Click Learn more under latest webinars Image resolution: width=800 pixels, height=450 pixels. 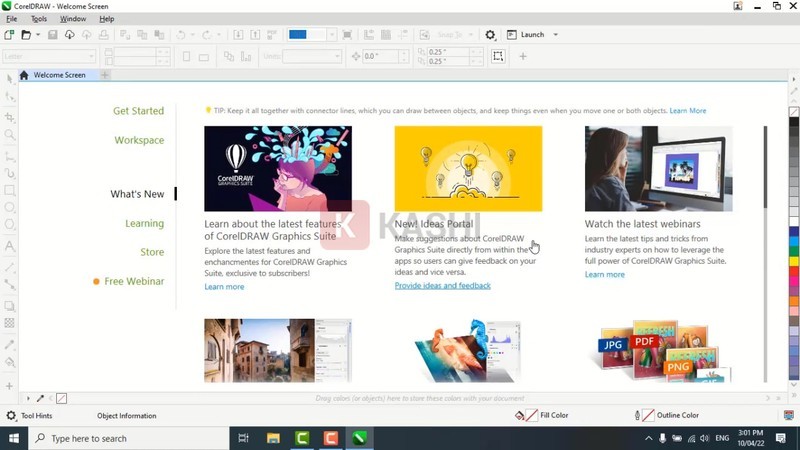(x=605, y=274)
